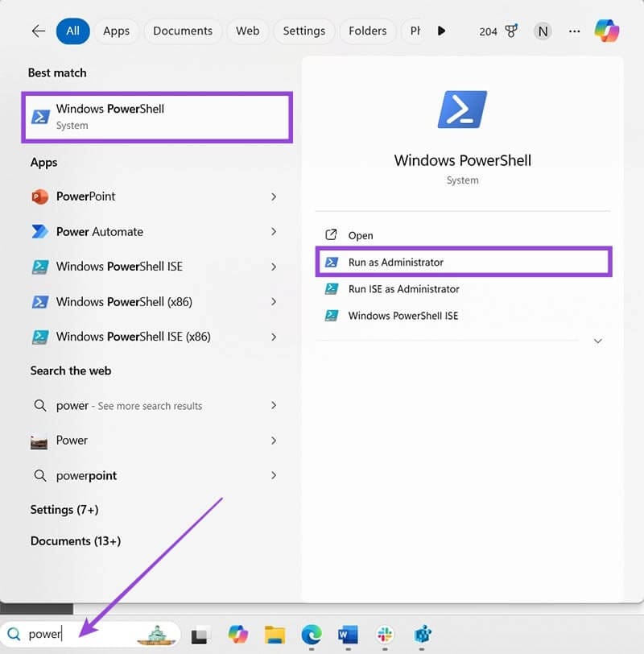Expand the Power search suggestion
The height and width of the screenshot is (654, 644).
274,441
